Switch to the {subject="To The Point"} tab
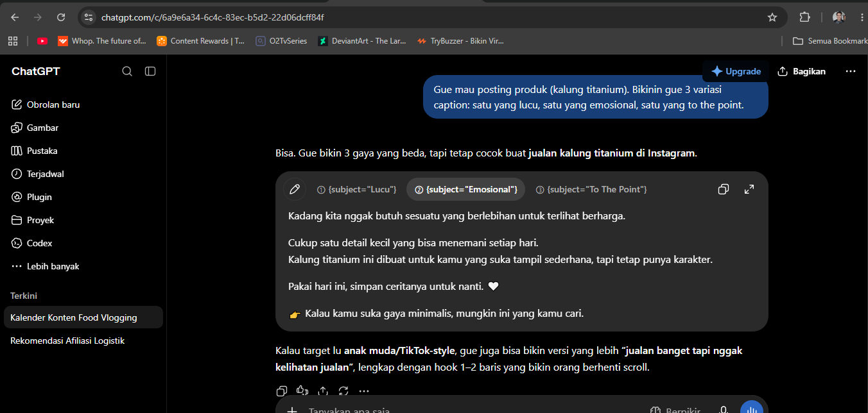The image size is (868, 413). click(x=591, y=189)
